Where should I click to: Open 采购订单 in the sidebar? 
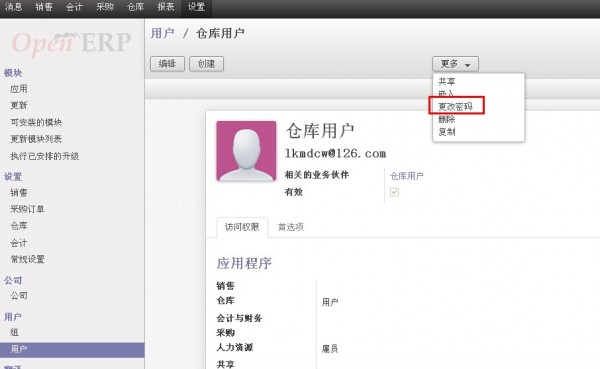27,209
